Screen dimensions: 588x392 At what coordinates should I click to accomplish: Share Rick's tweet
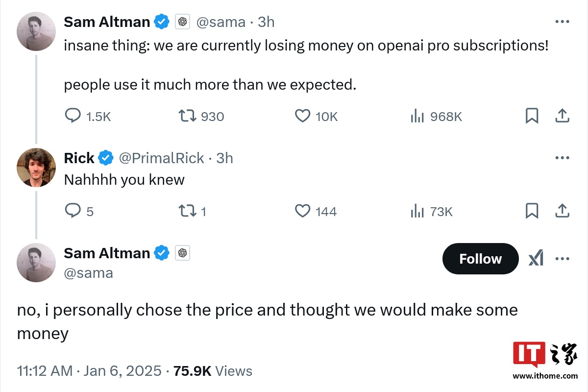coord(562,211)
